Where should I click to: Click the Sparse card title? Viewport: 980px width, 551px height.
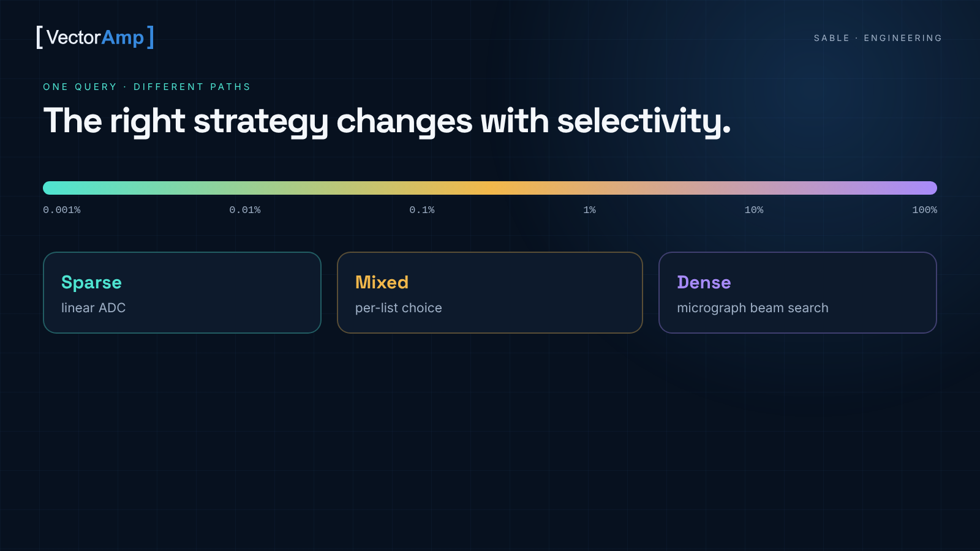click(91, 283)
